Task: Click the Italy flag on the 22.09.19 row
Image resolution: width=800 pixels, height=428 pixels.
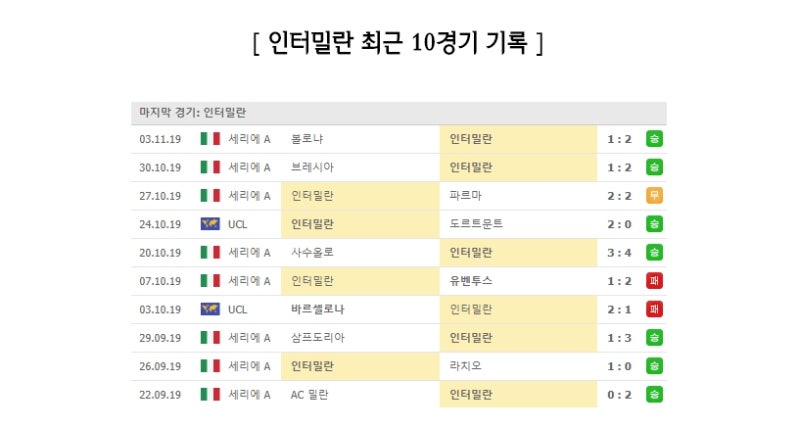Action: pos(210,396)
